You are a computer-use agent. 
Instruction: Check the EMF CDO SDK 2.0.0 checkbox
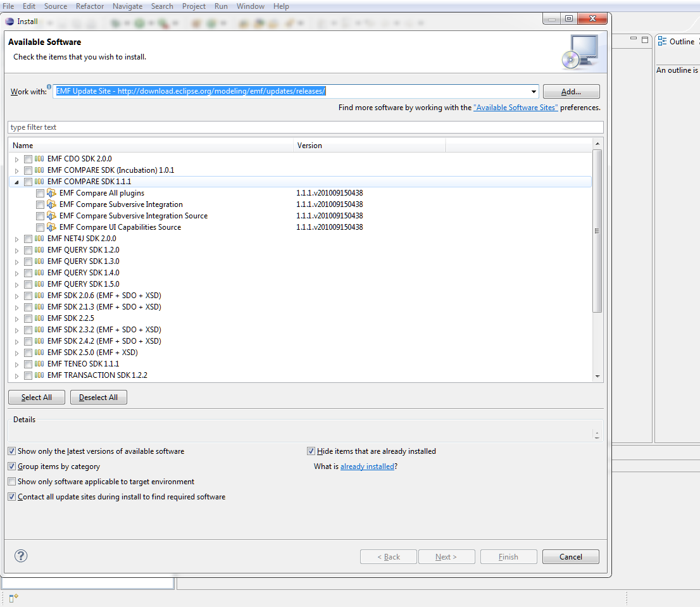pyautogui.click(x=28, y=159)
